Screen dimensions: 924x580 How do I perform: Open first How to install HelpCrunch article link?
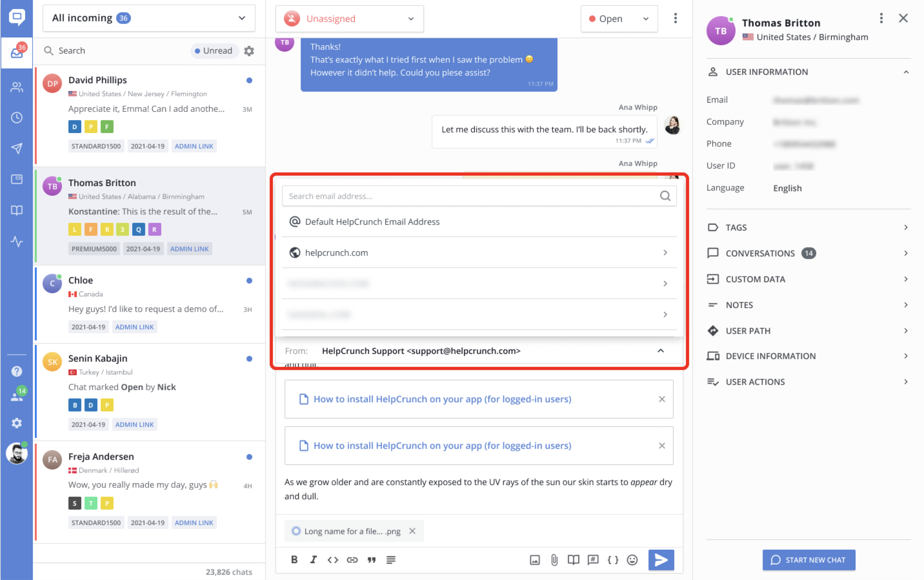tap(442, 399)
